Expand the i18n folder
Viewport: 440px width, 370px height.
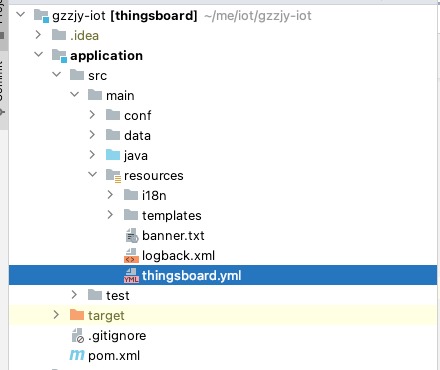click(110, 195)
